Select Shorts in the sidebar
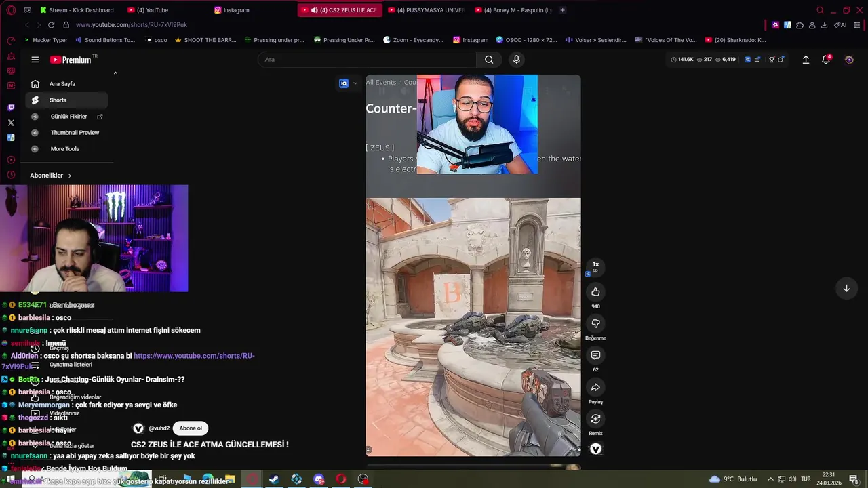 66,100
